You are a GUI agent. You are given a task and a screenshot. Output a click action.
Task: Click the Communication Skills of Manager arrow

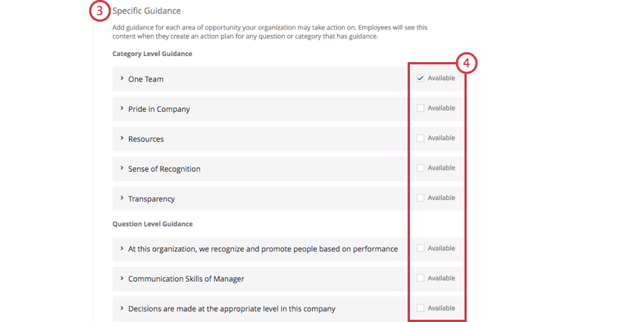[121, 278]
